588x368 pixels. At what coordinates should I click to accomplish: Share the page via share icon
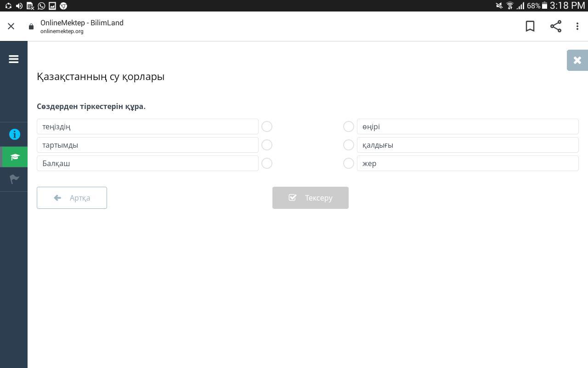(x=556, y=26)
